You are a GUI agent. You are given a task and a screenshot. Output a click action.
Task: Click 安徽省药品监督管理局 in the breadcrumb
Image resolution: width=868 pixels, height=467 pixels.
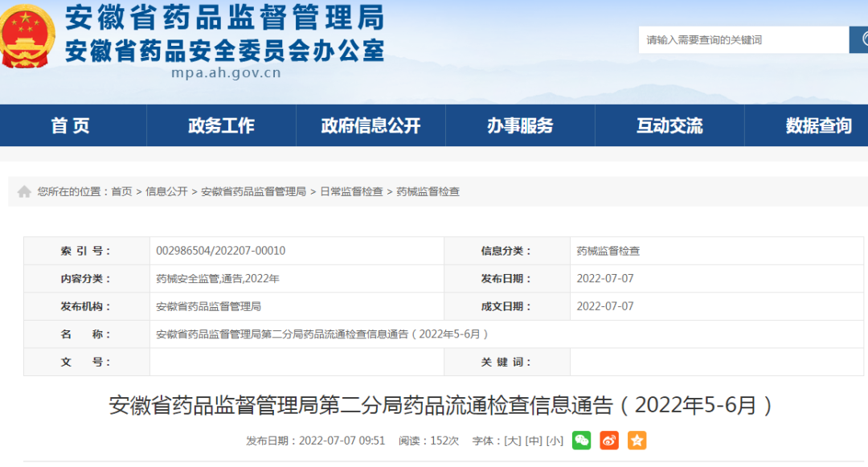[x=253, y=192]
